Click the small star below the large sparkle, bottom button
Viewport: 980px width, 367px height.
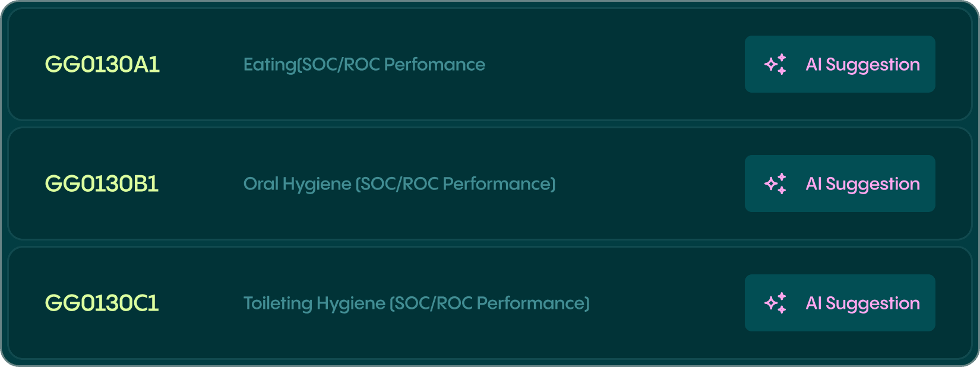[x=782, y=309]
